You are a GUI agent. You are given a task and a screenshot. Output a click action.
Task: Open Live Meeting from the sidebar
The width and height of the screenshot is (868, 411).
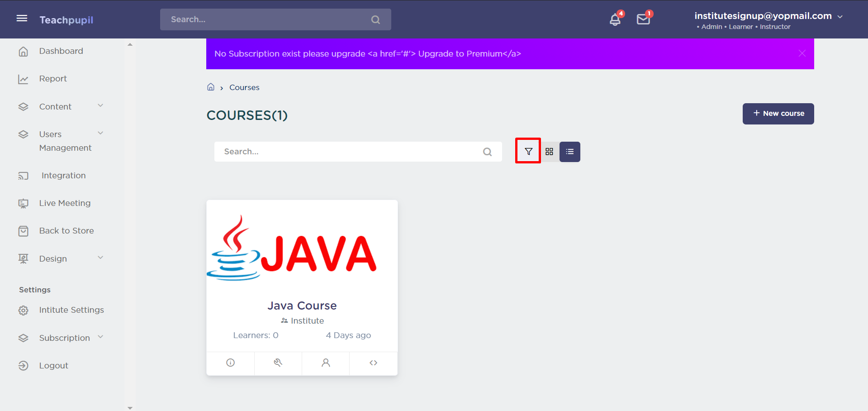pyautogui.click(x=65, y=203)
